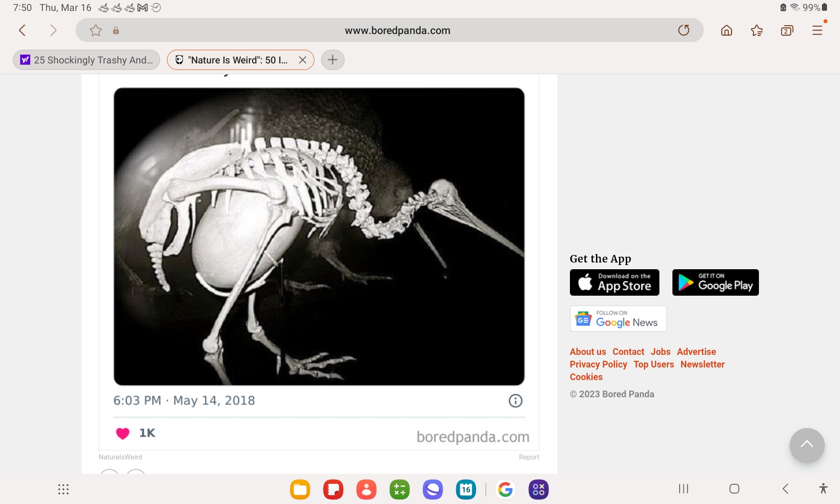Screen dimensions: 840x504
Task: Click the kiwi skeleton image
Action: [x=319, y=236]
